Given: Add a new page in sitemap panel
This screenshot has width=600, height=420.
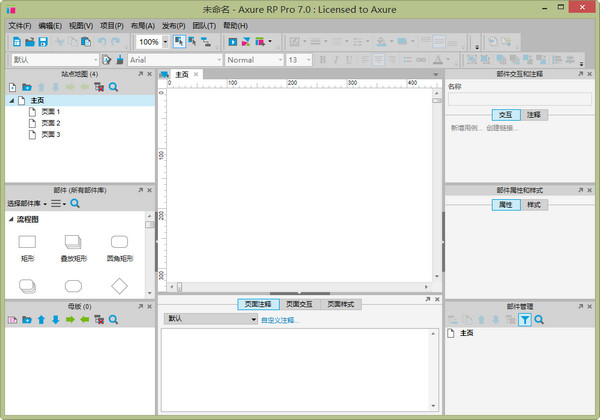Looking at the screenshot, I should pyautogui.click(x=13, y=87).
